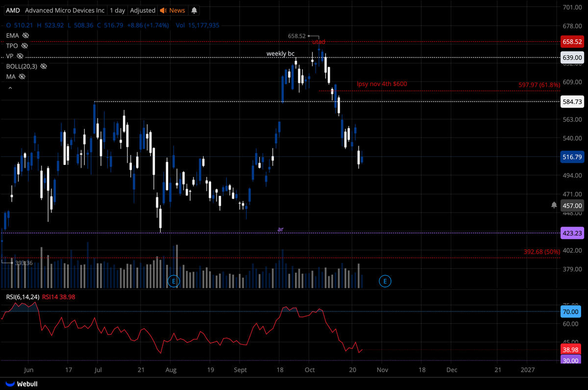The height and width of the screenshot is (390, 588).
Task: Select the RSI 30.00 oversold tag
Action: coord(572,360)
